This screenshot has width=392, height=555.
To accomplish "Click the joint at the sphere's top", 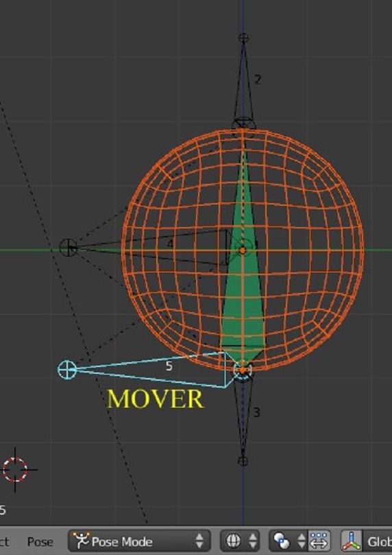I will (243, 126).
